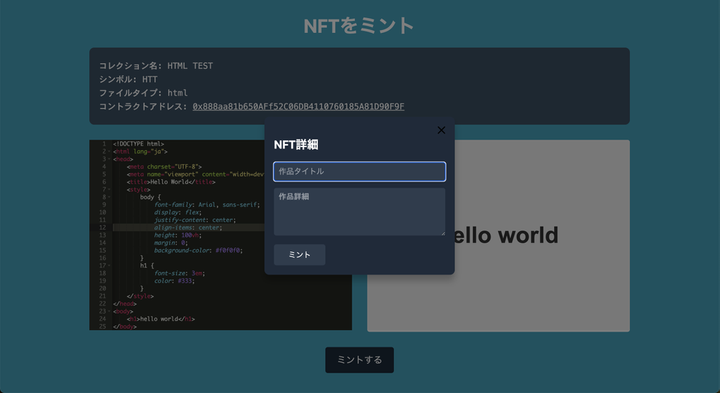Click the 'justify-content: center;' code line

(195, 220)
